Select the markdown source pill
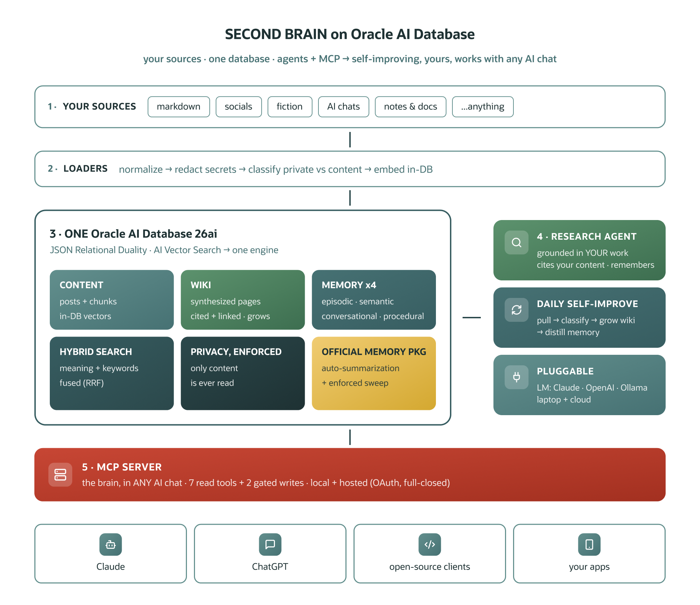 tap(179, 107)
